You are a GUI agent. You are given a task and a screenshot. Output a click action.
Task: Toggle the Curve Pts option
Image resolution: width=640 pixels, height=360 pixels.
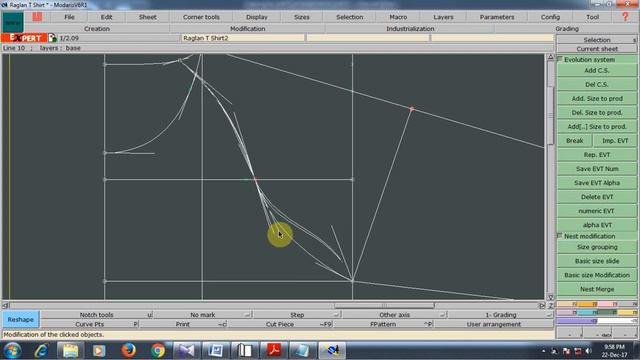point(89,324)
